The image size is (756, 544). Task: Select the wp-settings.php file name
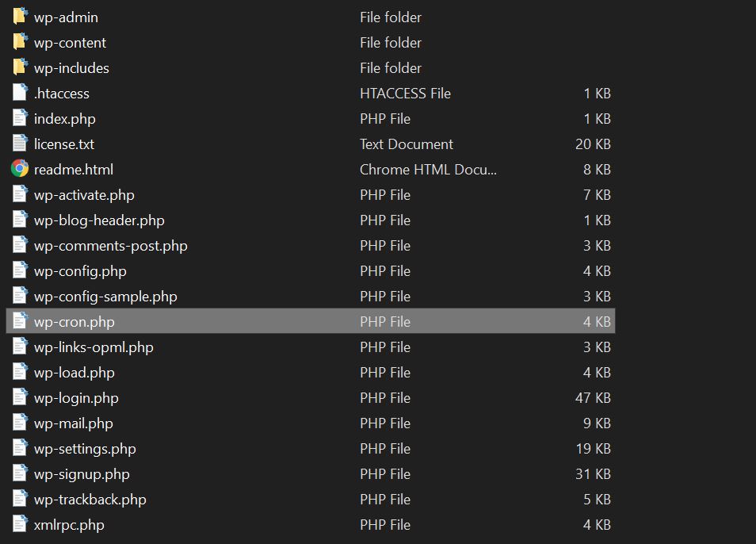coord(84,449)
